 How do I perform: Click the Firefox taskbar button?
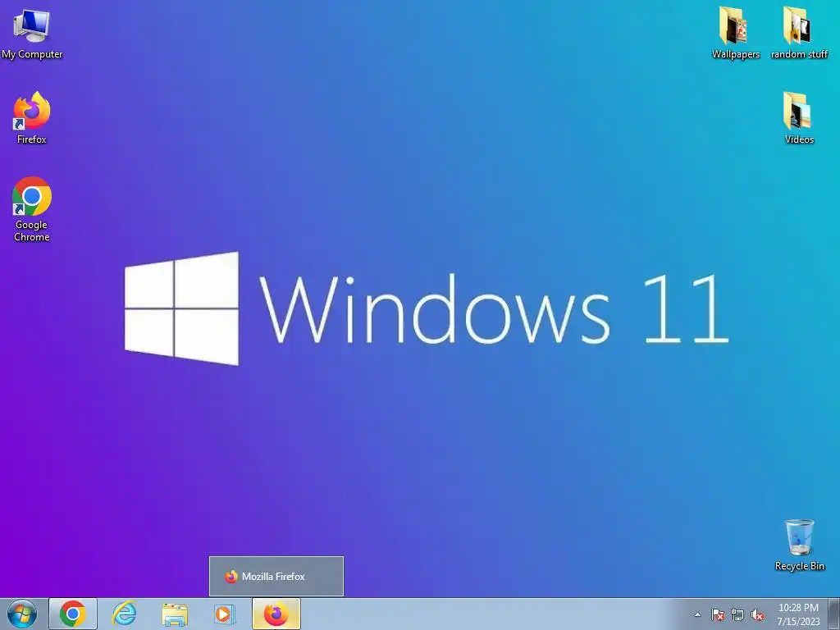pos(276,614)
